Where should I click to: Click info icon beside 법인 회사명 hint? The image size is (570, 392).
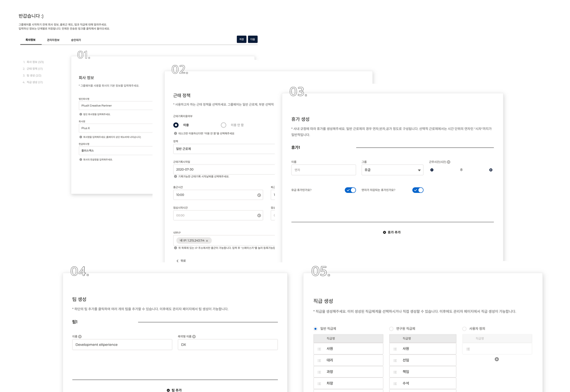pyautogui.click(x=81, y=114)
